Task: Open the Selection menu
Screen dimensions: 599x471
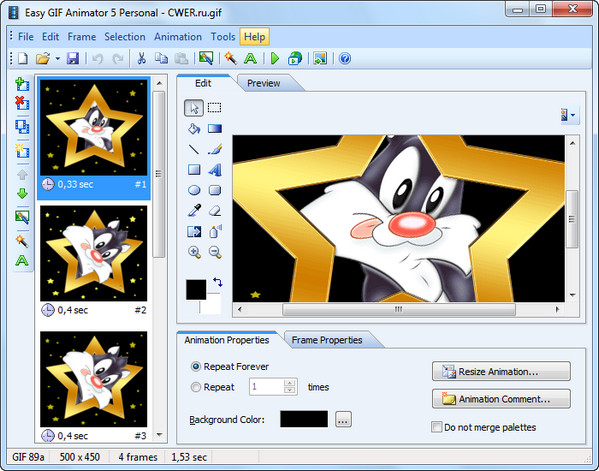Action: tap(125, 37)
